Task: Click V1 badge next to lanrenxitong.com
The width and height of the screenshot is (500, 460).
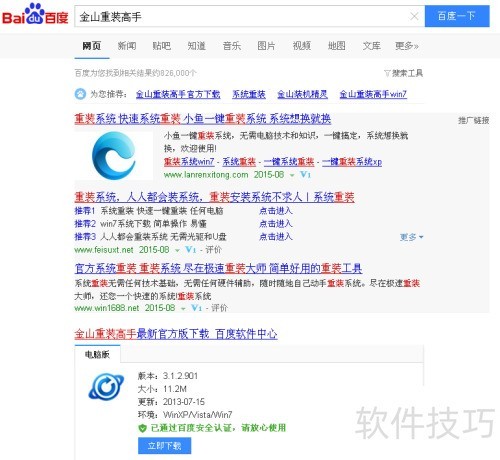Action: (305, 175)
